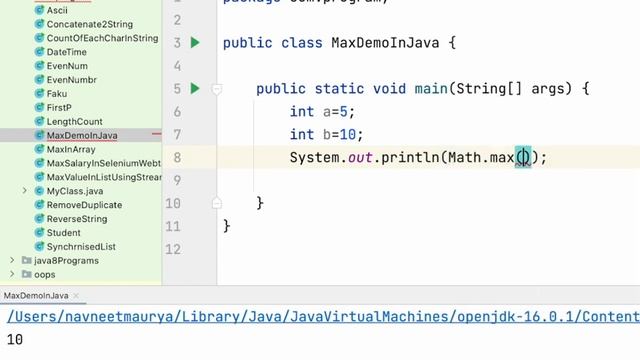The width and height of the screenshot is (640, 360).
Task: Open the LengthCount class
Action: [x=74, y=121]
